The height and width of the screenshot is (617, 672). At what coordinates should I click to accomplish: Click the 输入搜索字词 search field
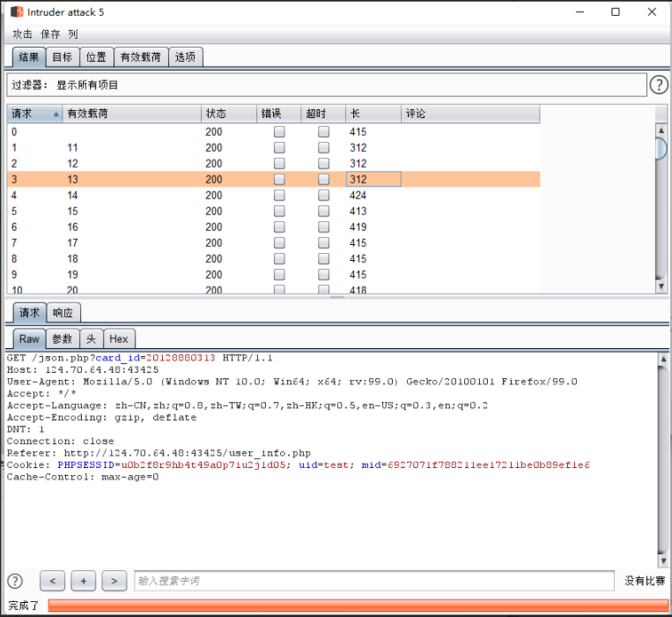(374, 581)
